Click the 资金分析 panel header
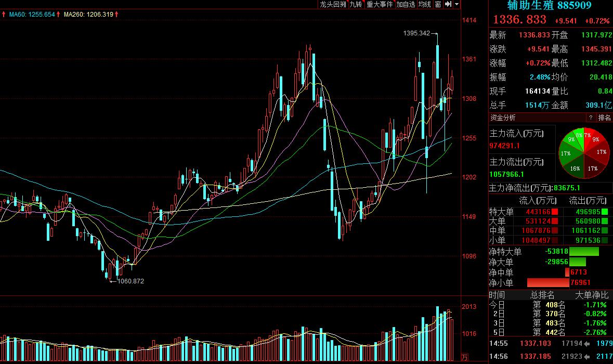 click(x=503, y=118)
